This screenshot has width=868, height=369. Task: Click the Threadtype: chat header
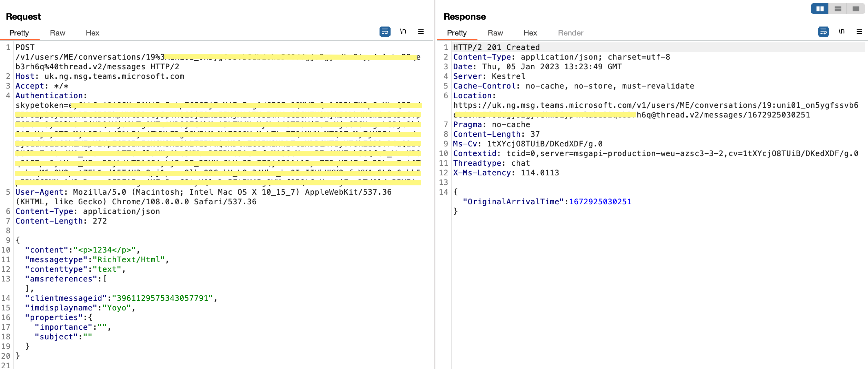(492, 163)
